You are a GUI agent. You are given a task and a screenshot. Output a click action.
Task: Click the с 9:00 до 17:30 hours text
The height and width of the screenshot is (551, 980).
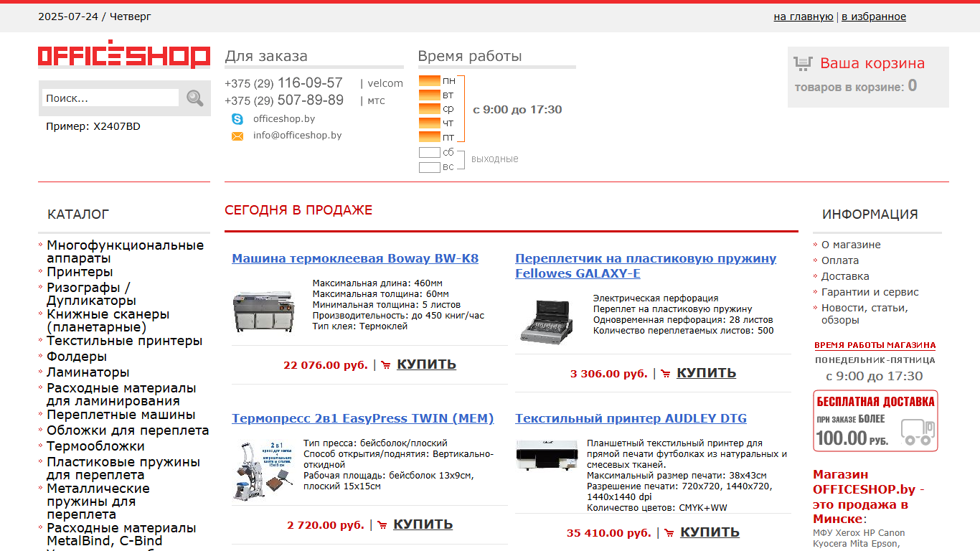click(x=518, y=110)
